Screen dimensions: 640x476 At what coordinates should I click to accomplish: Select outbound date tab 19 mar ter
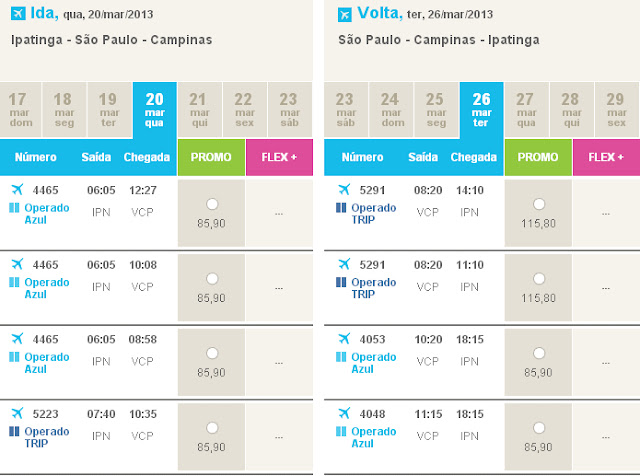click(107, 110)
